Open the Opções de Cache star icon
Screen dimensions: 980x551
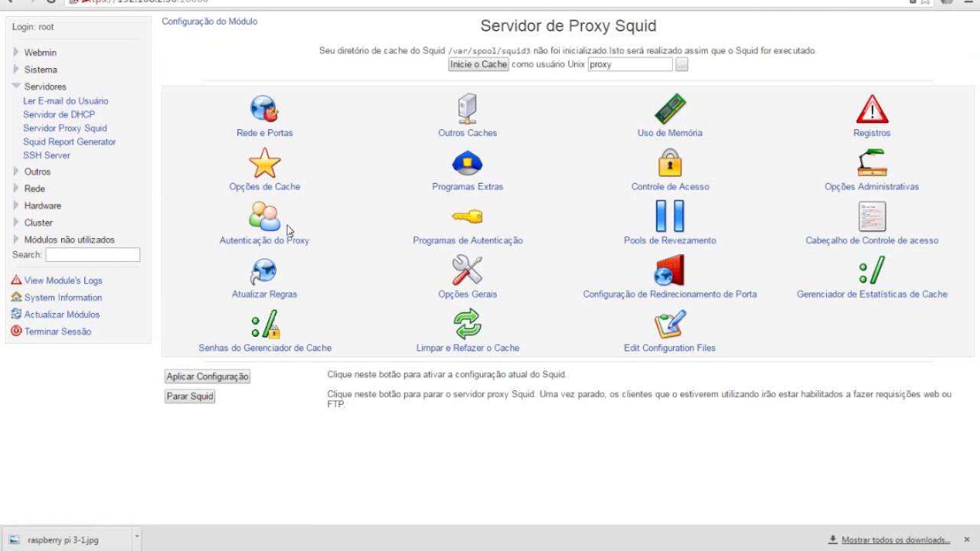[x=265, y=163]
